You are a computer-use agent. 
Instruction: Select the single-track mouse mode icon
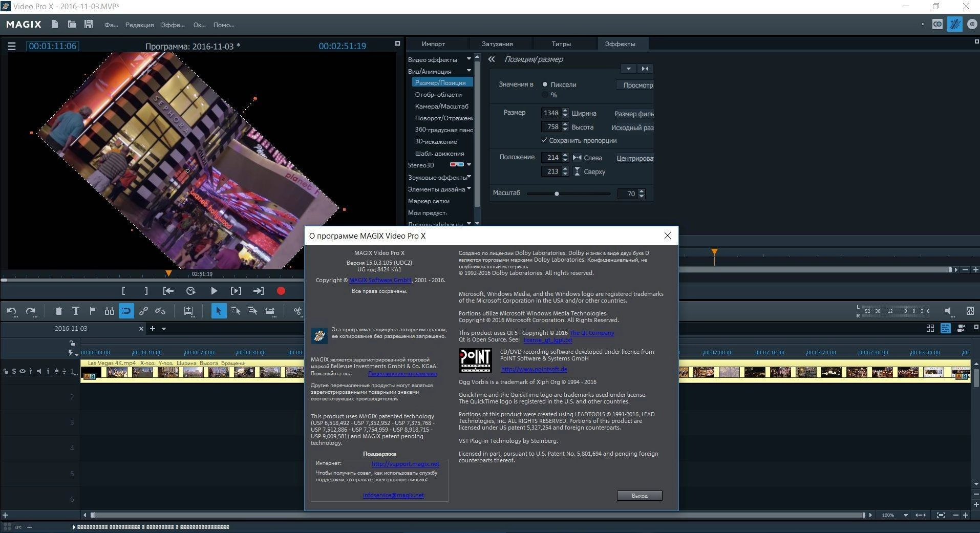(236, 311)
